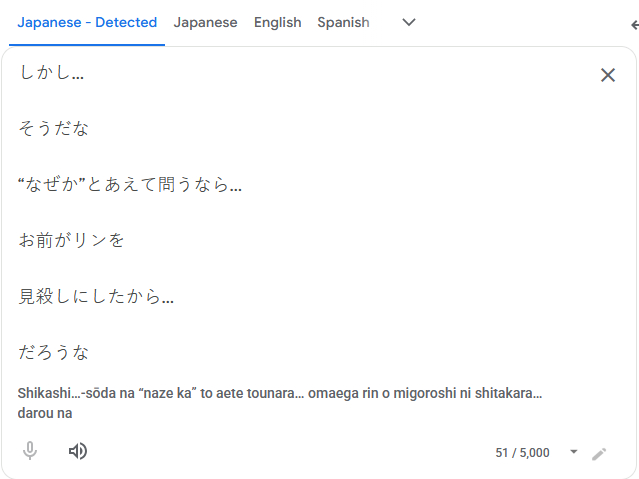The image size is (639, 479).
Task: Swap languages using the arrow icon
Action: [x=635, y=25]
